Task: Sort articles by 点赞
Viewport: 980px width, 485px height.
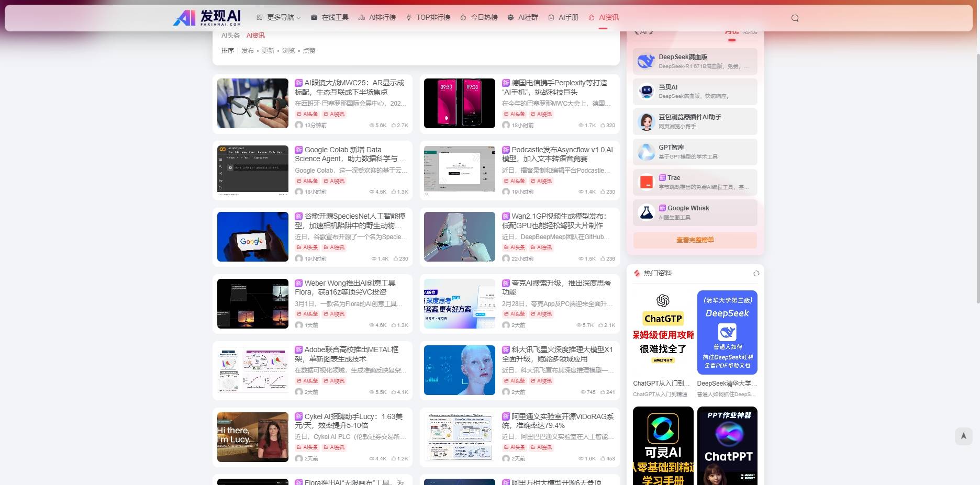Action: click(309, 51)
